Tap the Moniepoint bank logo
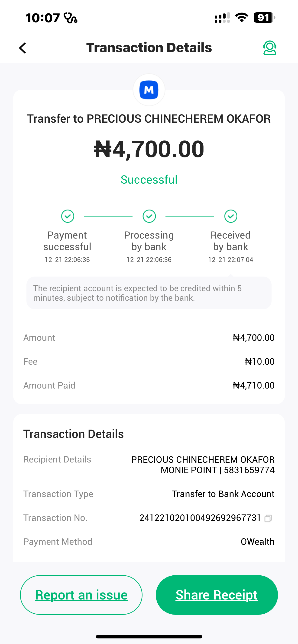298x644 pixels. (149, 90)
